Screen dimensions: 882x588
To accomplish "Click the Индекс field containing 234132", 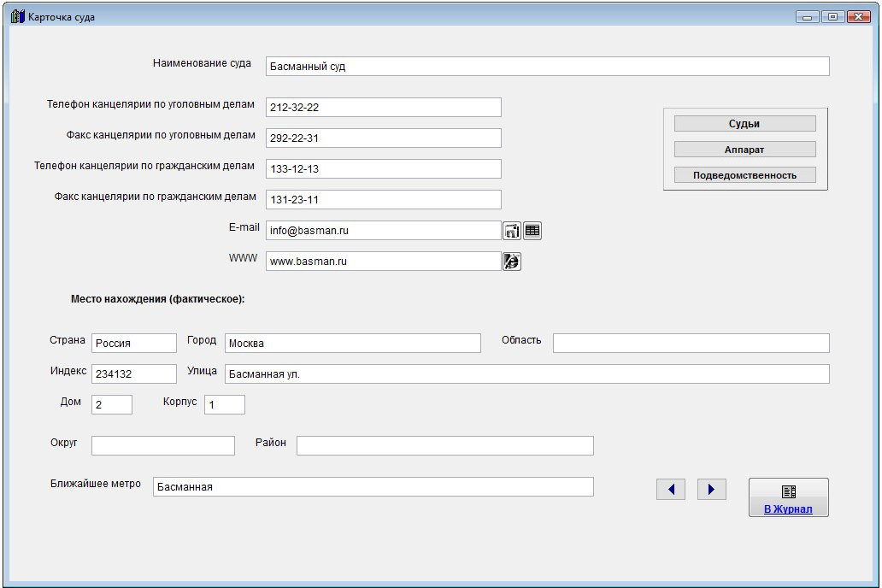I will tap(134, 374).
